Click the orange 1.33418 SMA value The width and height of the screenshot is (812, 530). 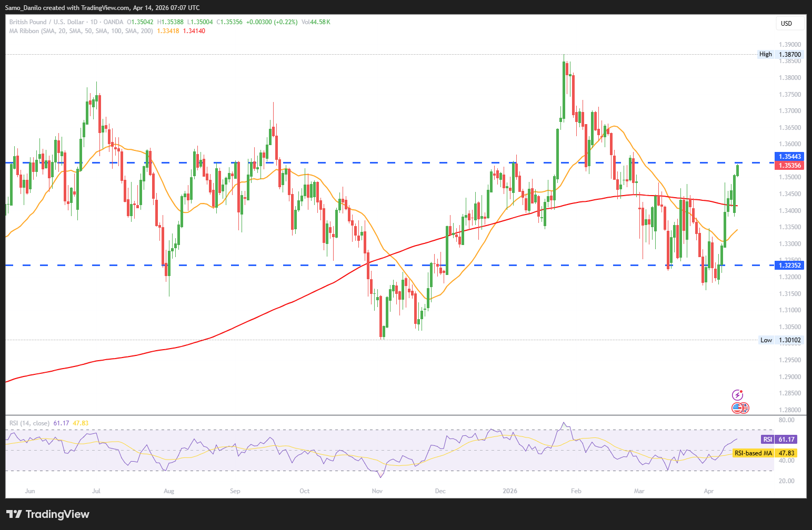click(x=168, y=31)
